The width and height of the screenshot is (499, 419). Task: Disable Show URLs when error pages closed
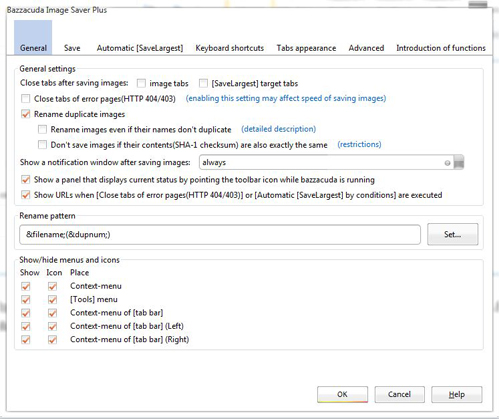[25, 195]
